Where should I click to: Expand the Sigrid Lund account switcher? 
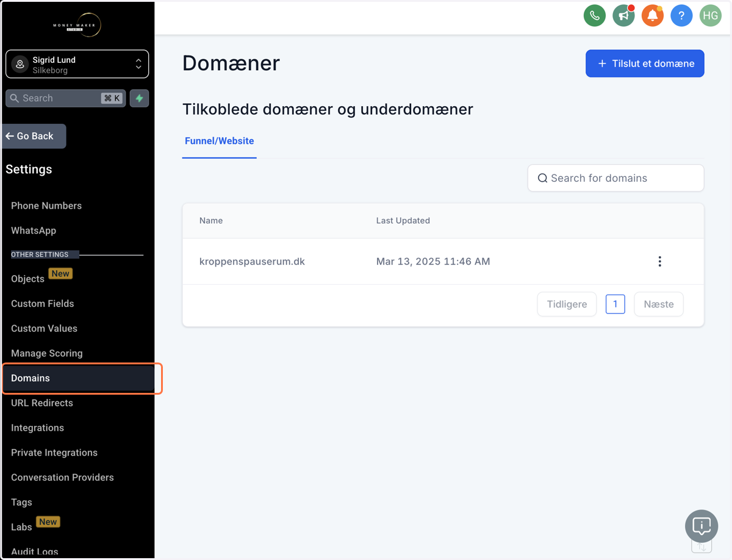click(77, 64)
